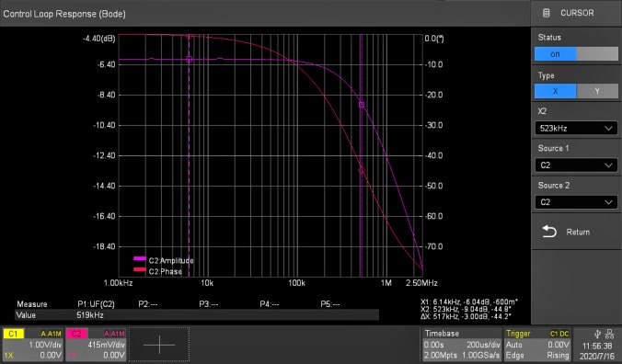Click the P5:--- measurement slot

[x=330, y=304]
